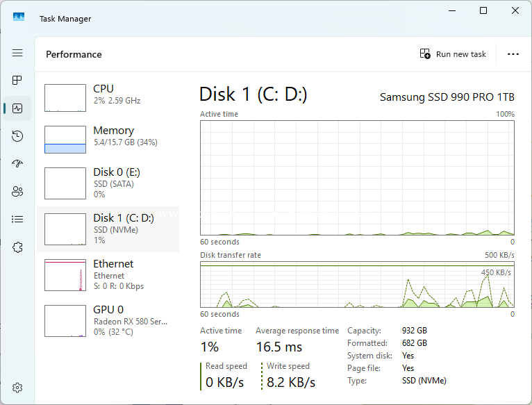Open the Startup apps icon

click(17, 164)
